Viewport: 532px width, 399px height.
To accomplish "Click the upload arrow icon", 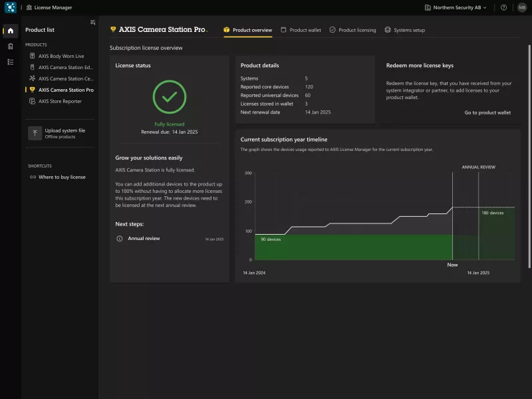I will (35, 134).
